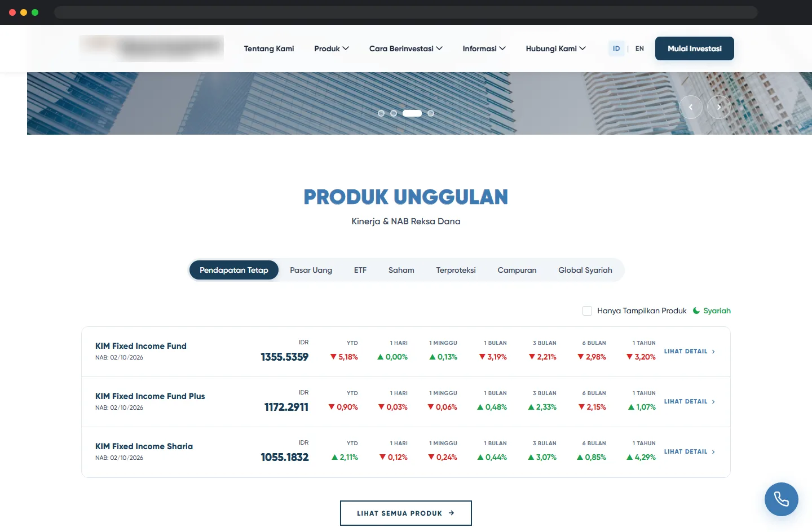Switch to the Pasar Uang tab

(x=311, y=270)
